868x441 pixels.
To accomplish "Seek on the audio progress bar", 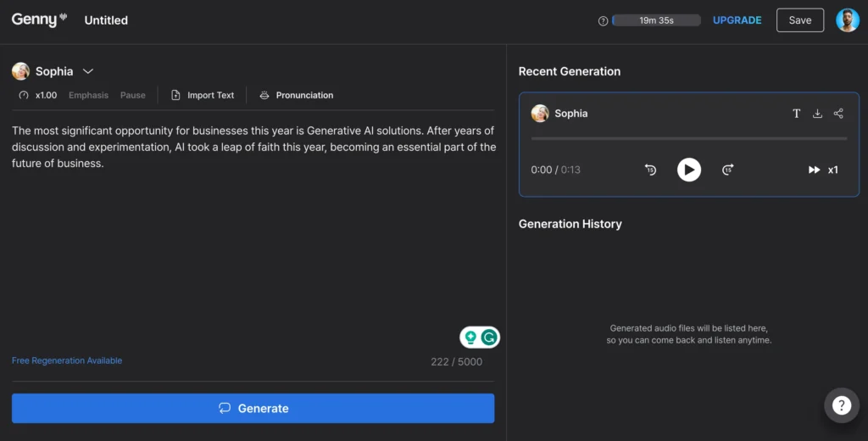I will click(x=689, y=138).
